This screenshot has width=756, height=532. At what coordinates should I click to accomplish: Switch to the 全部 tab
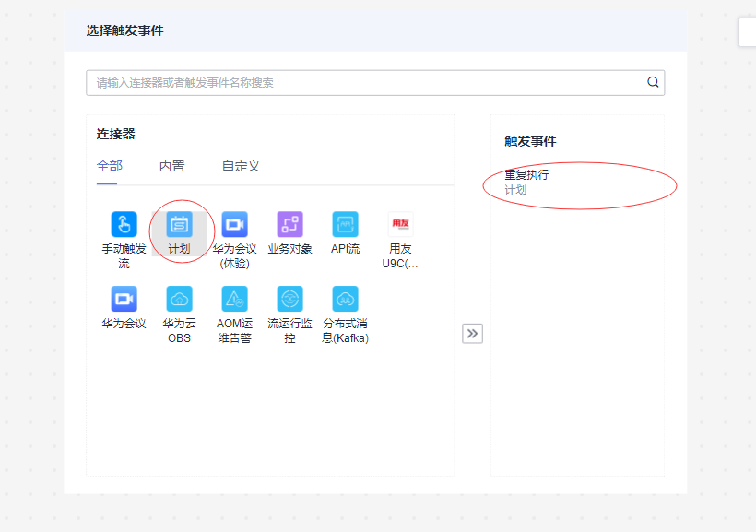(x=110, y=166)
